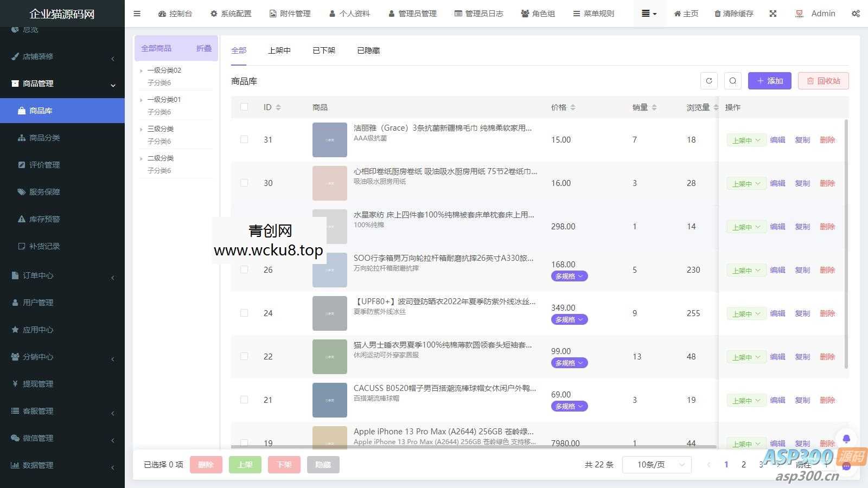Click the blue notification bell icon
This screenshot has height=488, width=868.
point(846,437)
